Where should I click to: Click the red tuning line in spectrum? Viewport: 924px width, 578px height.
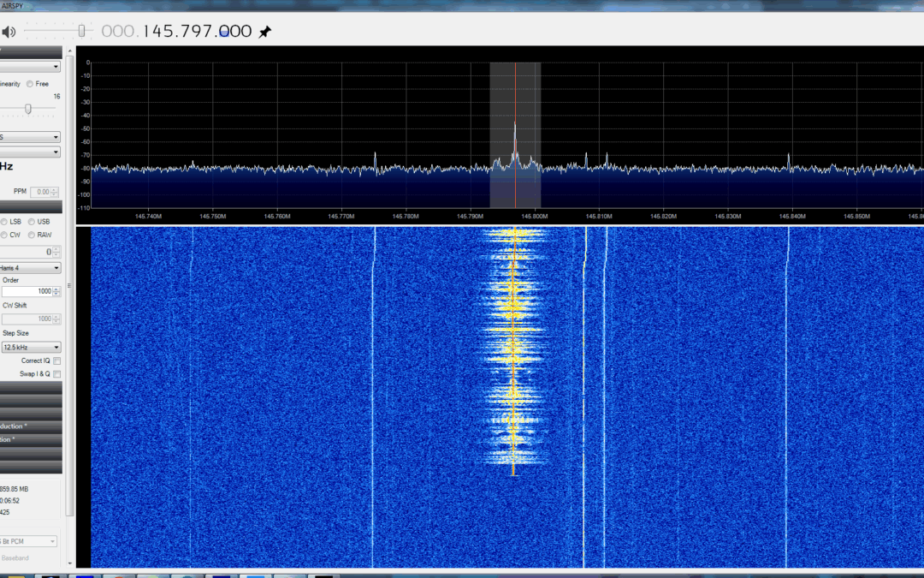coord(515,135)
